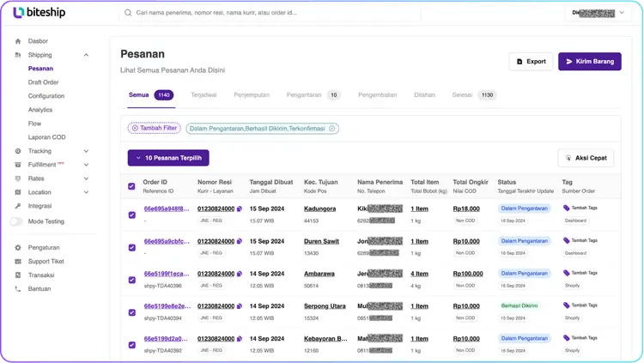
Task: Click the Location sidebar icon
Action: pos(18,192)
